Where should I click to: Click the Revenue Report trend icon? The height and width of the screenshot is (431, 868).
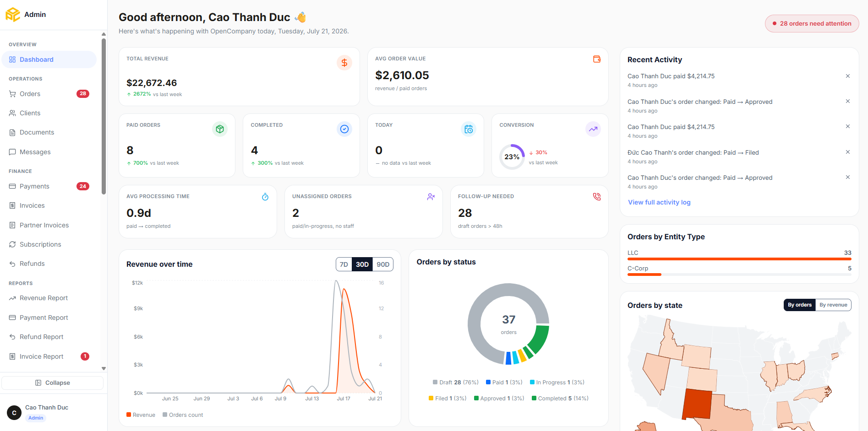[12, 298]
